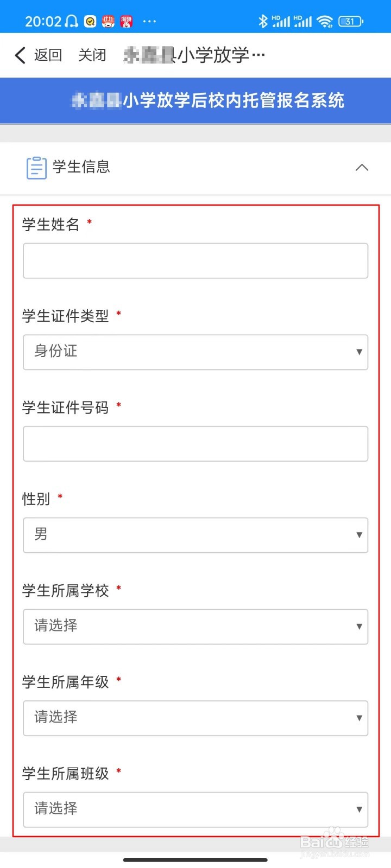This screenshot has width=391, height=868.
Task: Open the 学生所属年级 dropdown
Action: 195,718
